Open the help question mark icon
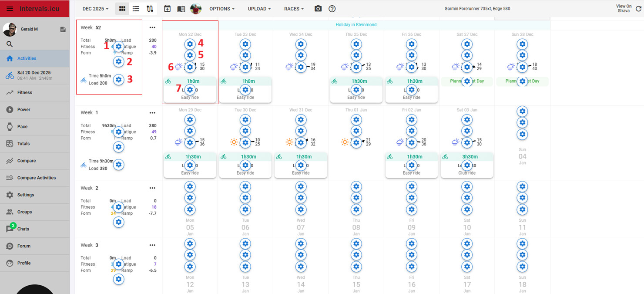The image size is (644, 294). 332,9
